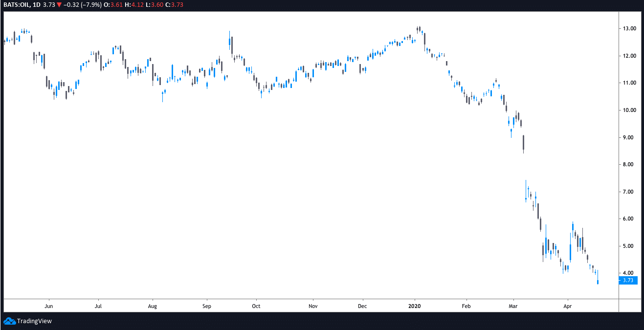The height and width of the screenshot is (330, 644).
Task: Open the TradingView text link
Action: point(34,321)
